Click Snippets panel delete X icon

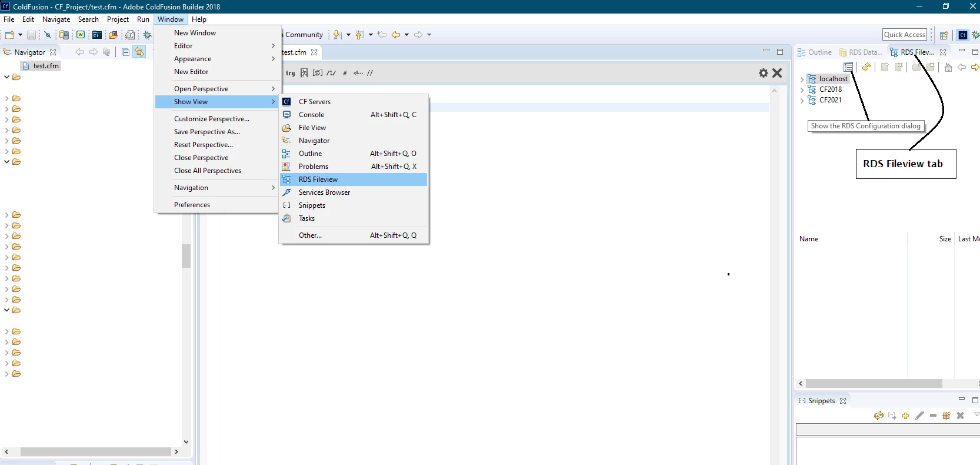click(960, 416)
